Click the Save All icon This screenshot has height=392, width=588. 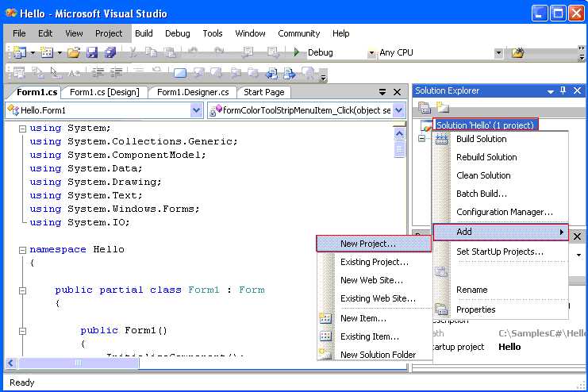tap(110, 53)
